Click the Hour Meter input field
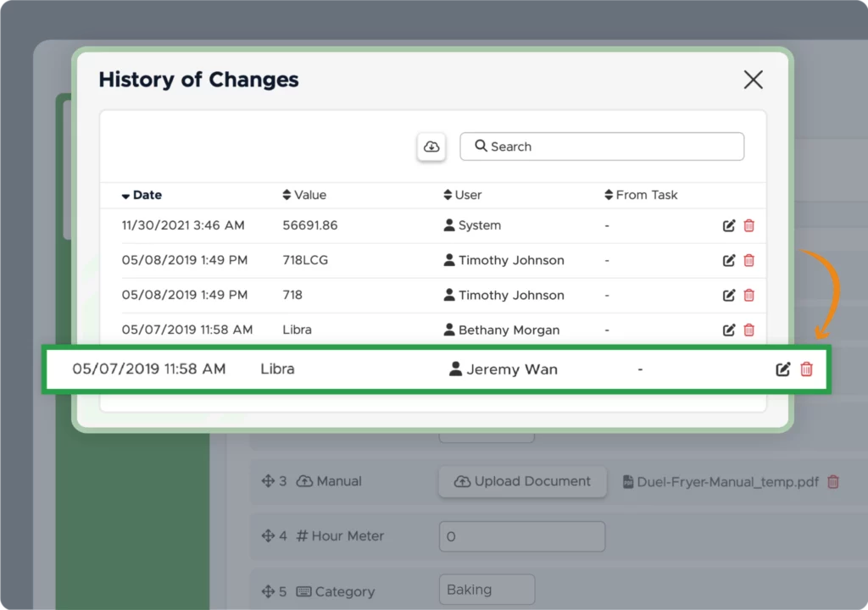Viewport: 868px width, 610px height. pyautogui.click(x=522, y=536)
